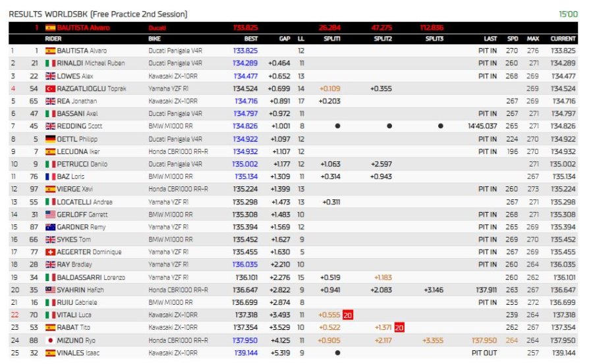This screenshot has width=593, height=364.
Task: Click Honda CBR1000 RR-R in LECUONA's row
Action: [x=178, y=151]
